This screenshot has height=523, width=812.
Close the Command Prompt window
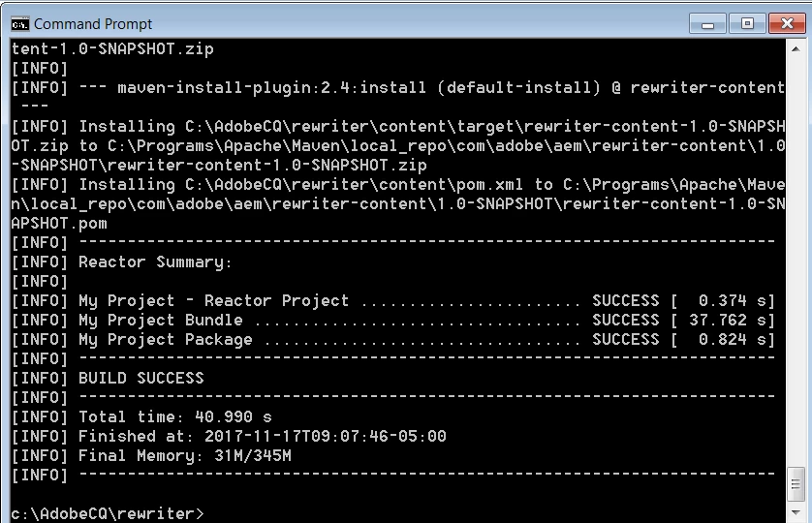click(x=787, y=24)
